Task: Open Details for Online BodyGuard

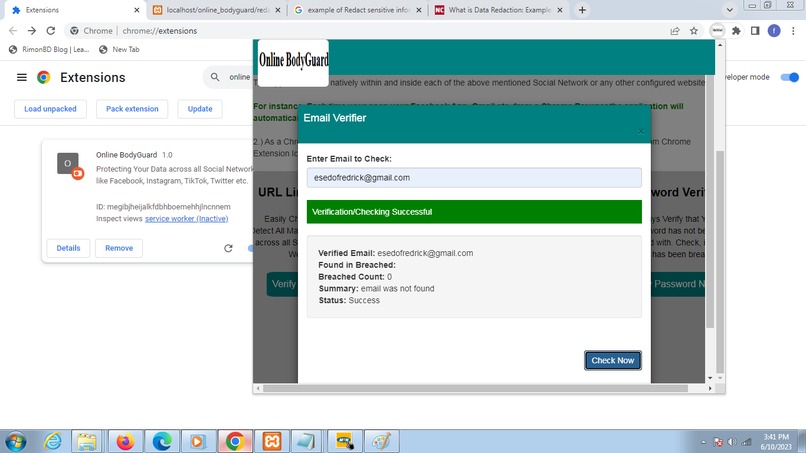Action: click(68, 248)
